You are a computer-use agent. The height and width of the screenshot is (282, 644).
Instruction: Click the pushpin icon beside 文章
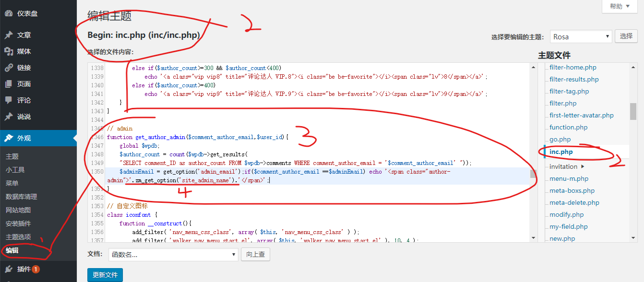pyautogui.click(x=9, y=35)
